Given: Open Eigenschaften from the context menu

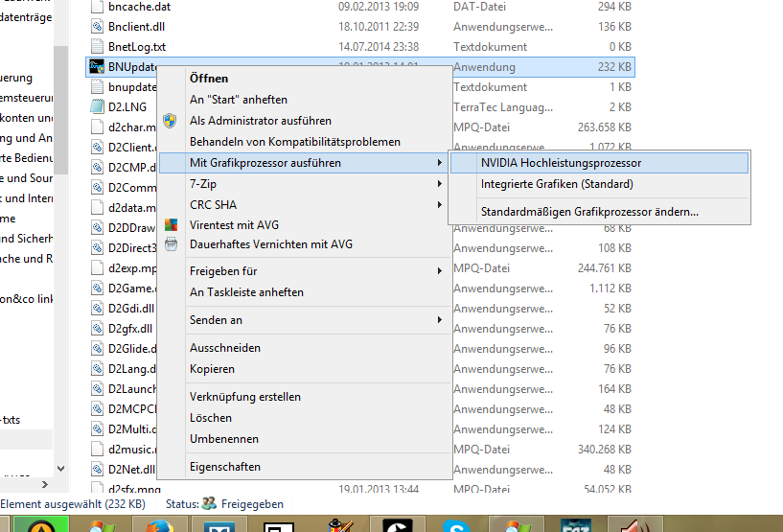Looking at the screenshot, I should coord(304,467).
